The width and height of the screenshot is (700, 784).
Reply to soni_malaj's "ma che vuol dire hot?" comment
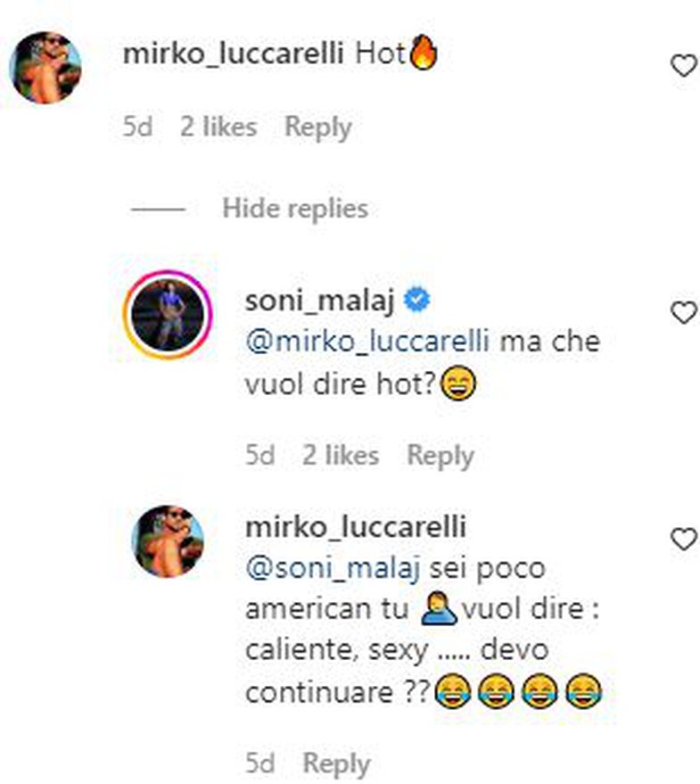[441, 456]
